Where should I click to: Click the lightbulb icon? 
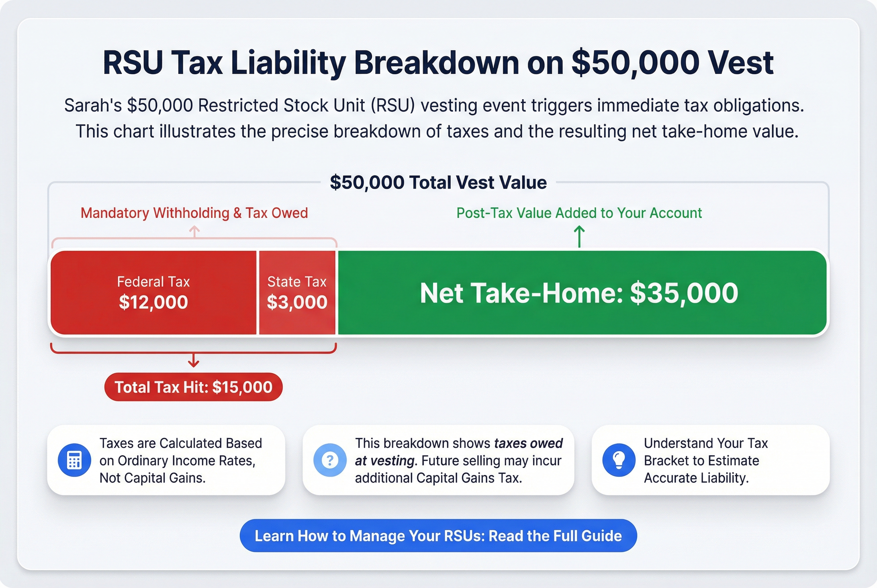click(619, 460)
